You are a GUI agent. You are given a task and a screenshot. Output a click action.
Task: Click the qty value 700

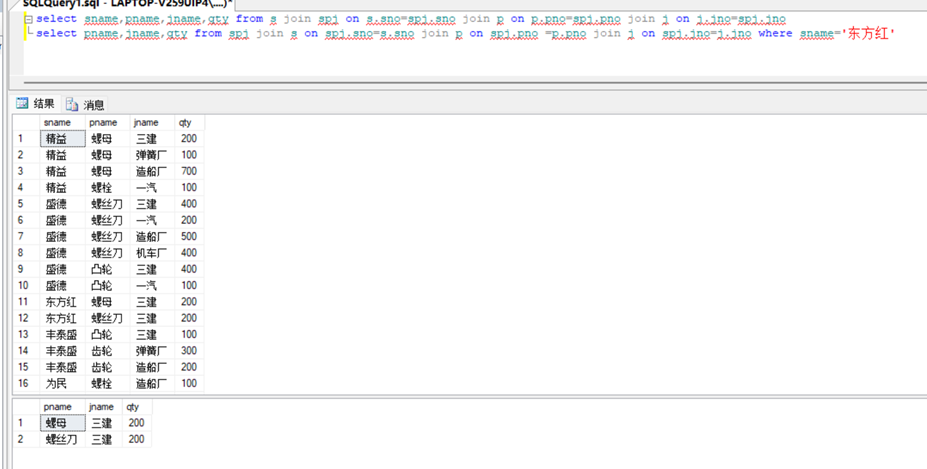click(190, 172)
